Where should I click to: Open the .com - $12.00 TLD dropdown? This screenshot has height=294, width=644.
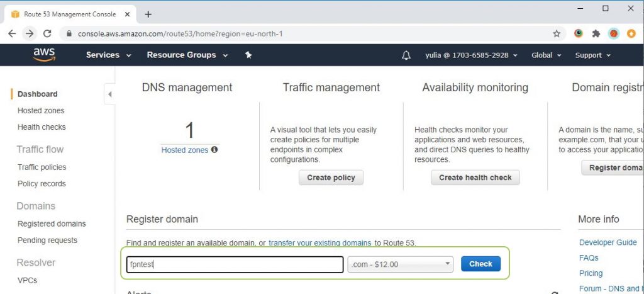(x=401, y=264)
